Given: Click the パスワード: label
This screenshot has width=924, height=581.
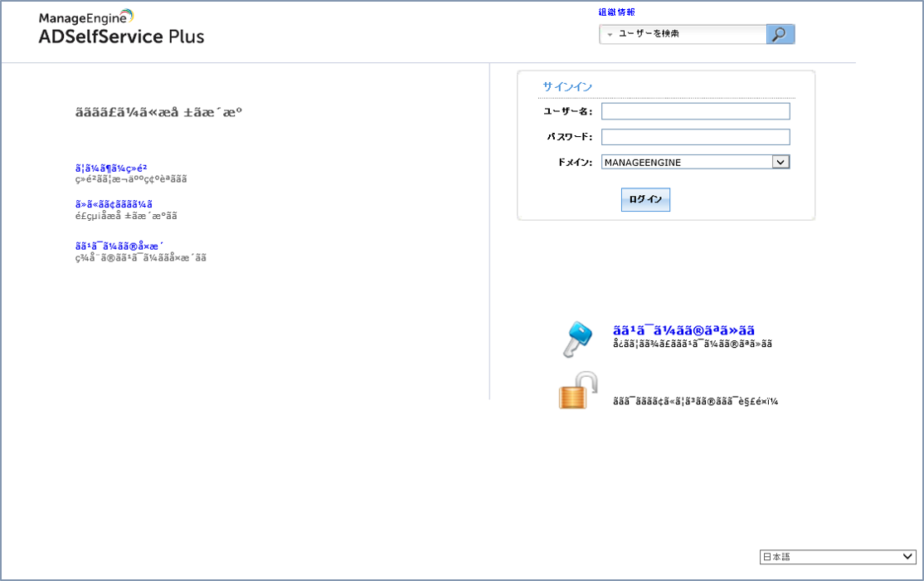Looking at the screenshot, I should 569,137.
